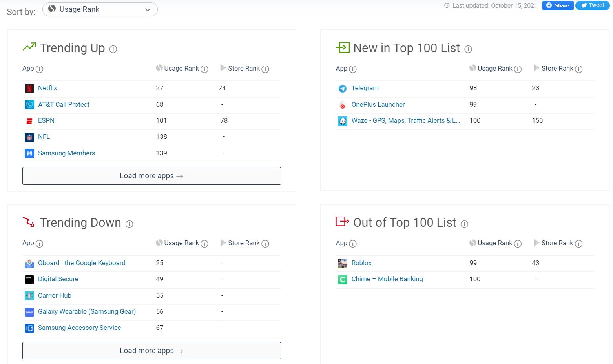Viewport: 613px width, 364px height.
Task: Click the AT&T Call Protect shield icon
Action: pyautogui.click(x=29, y=105)
